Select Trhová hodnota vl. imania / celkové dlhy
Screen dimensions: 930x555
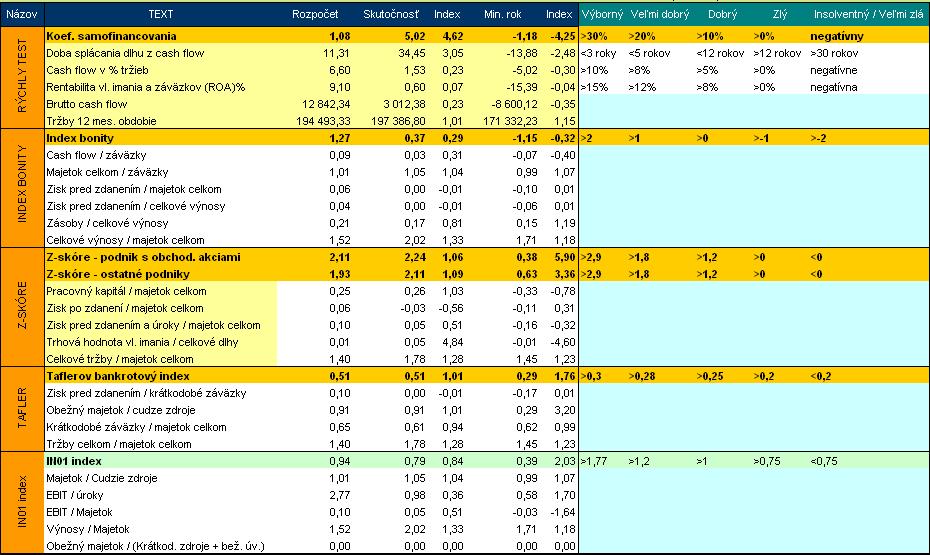[x=142, y=343]
